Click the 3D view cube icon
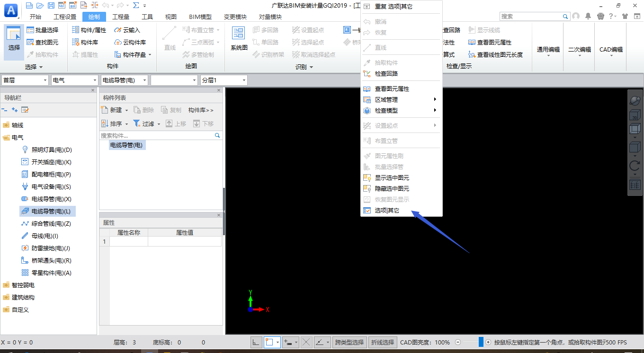Screen dimensions: 644x353 [635, 115]
